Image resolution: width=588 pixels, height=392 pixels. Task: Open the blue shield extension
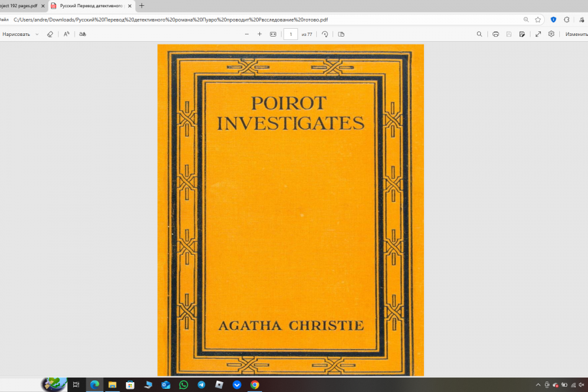pos(553,20)
